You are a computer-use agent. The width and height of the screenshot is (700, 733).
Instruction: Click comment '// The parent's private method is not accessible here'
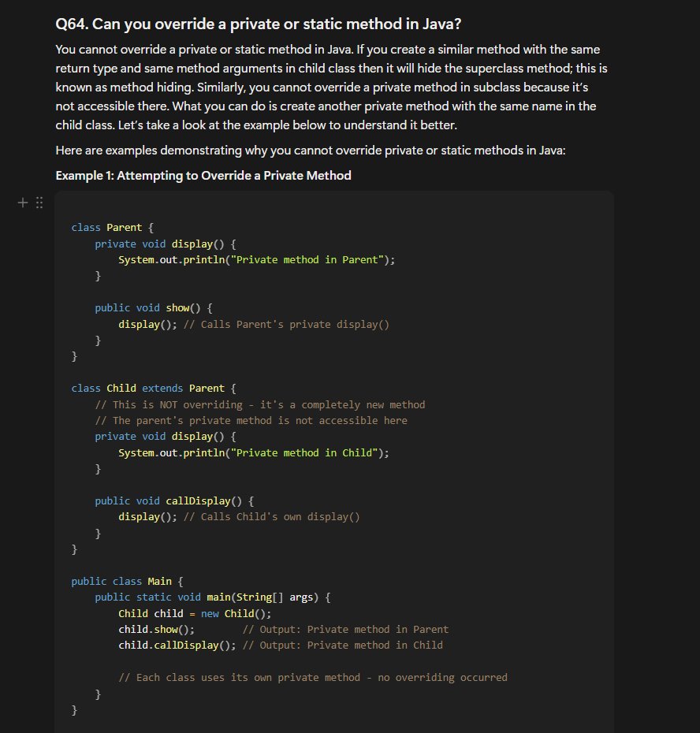click(251, 421)
